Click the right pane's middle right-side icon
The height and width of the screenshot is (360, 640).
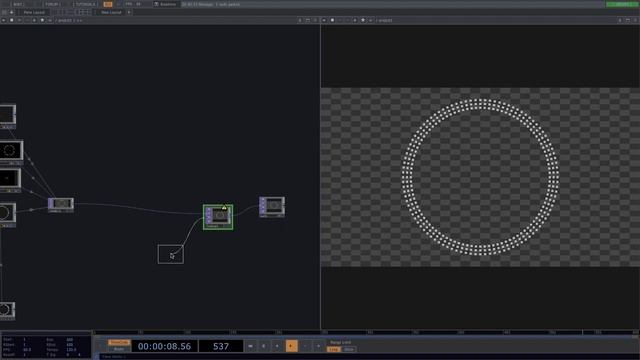tap(628, 20)
